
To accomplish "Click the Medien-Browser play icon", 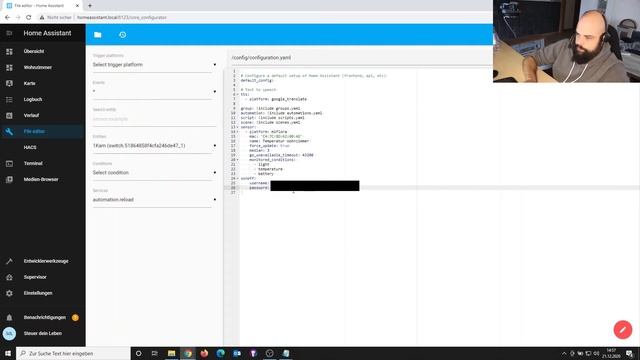I will tap(9, 179).
